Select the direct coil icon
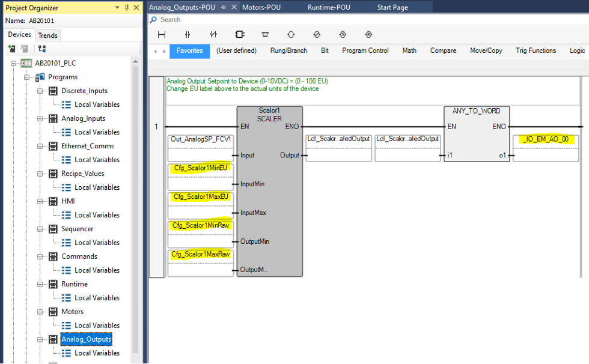Image resolution: width=589 pixels, height=364 pixels. coord(291,34)
